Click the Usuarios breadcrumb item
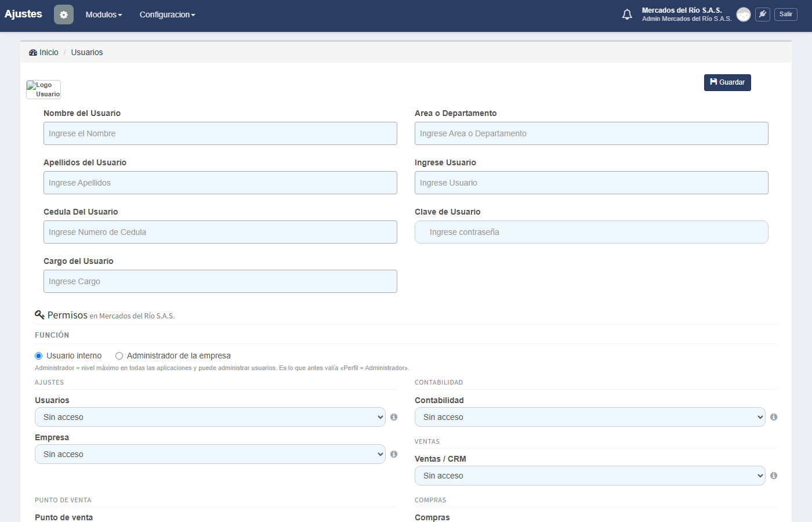The height and width of the screenshot is (522, 812). [87, 52]
